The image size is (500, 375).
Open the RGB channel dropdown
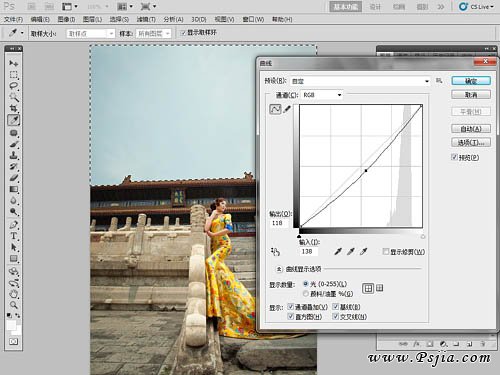[x=322, y=95]
